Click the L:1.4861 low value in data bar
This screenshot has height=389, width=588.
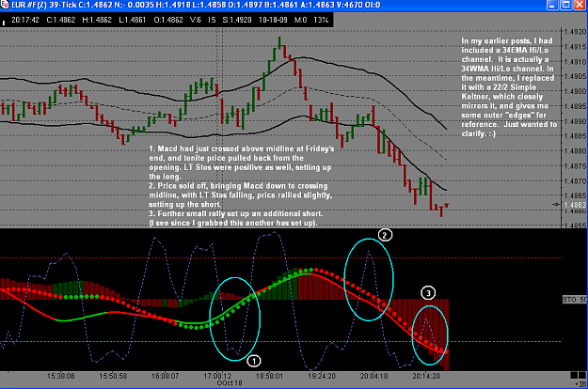(132, 20)
